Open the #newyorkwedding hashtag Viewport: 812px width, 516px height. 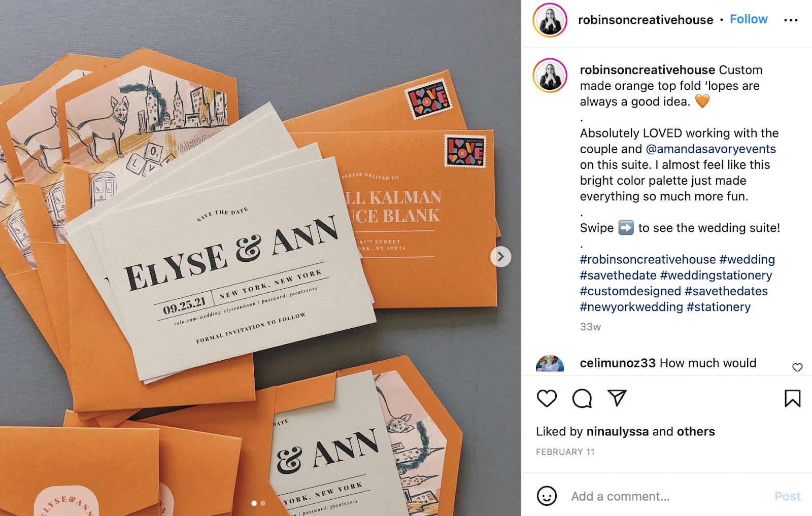(x=631, y=306)
